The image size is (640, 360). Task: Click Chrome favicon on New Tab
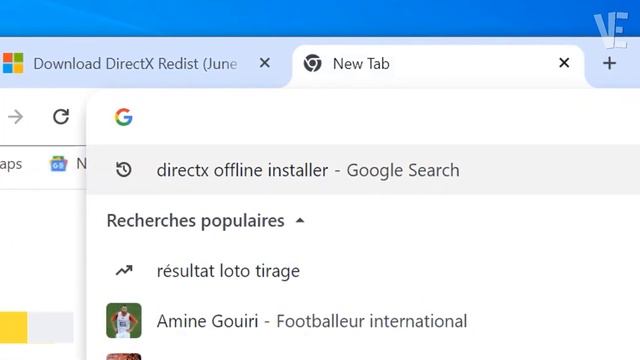click(x=313, y=63)
